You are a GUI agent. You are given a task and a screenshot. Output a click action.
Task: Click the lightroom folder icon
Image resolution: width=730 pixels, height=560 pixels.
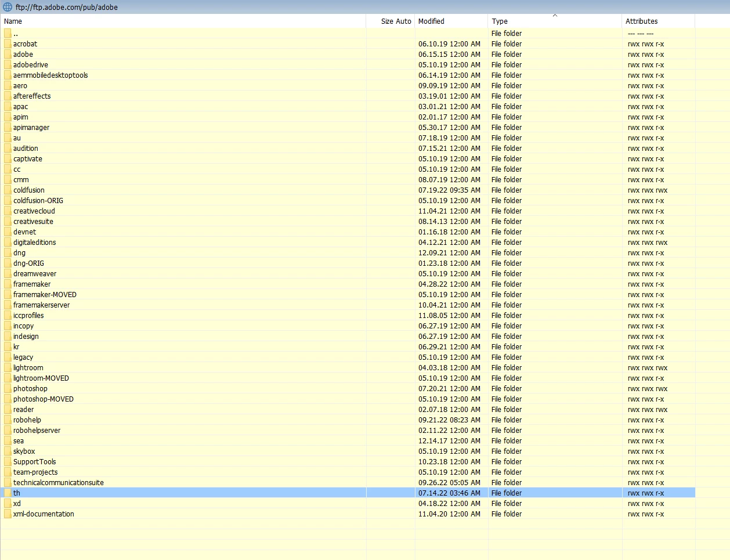tap(8, 367)
